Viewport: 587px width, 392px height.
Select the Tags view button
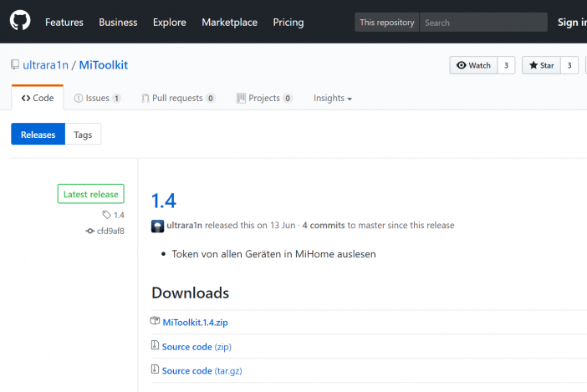click(83, 135)
